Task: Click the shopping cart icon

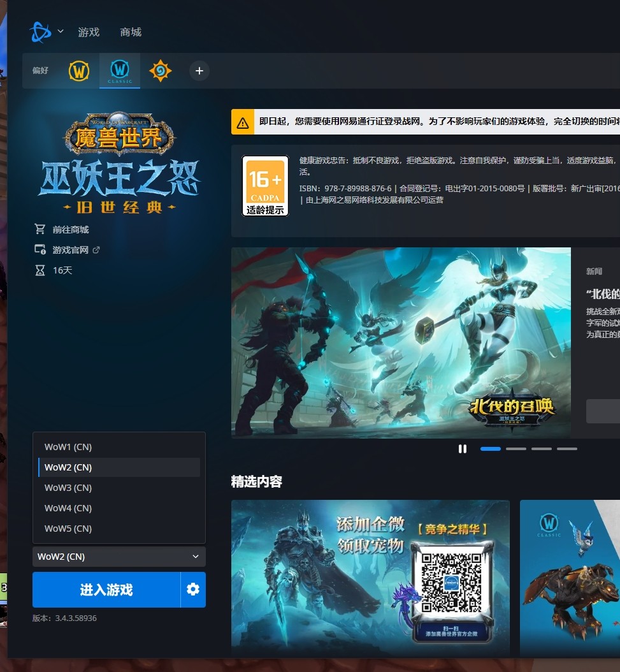Action: click(40, 230)
